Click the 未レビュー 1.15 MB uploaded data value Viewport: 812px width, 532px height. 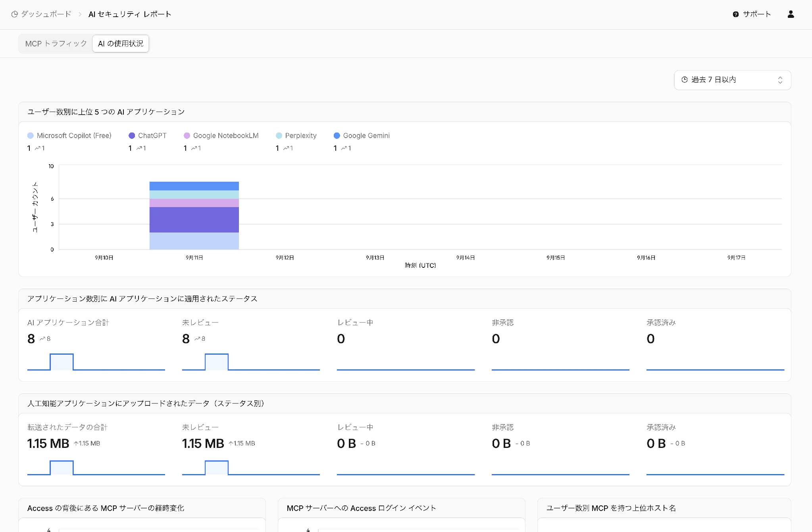pos(203,444)
